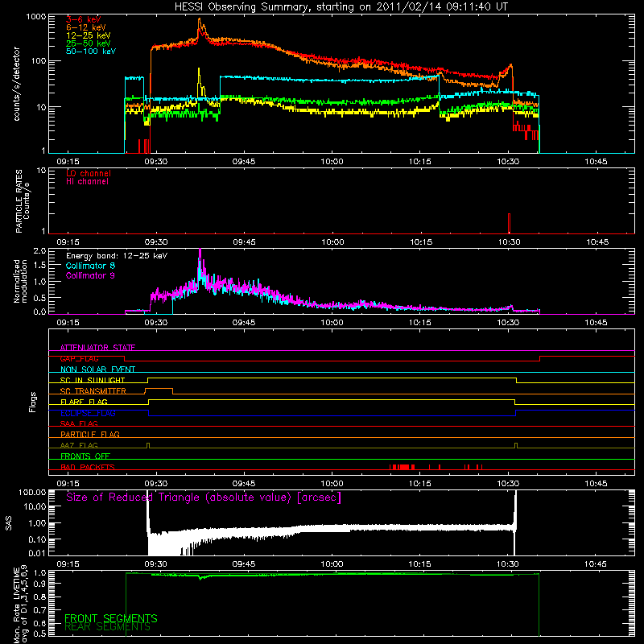This screenshot has width=644, height=644.
Task: Click the SC_TRANSMITTER flag label
Action: tap(93, 391)
